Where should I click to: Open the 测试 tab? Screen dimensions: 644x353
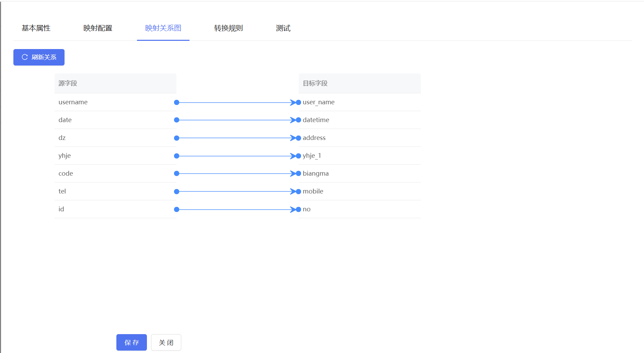283,28
